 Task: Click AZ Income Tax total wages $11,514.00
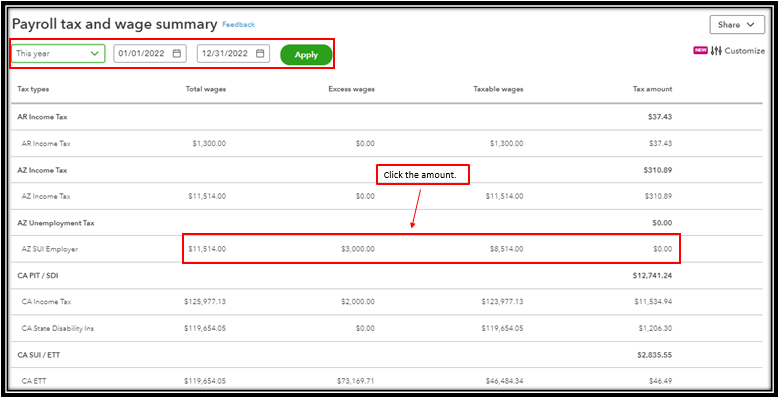207,196
